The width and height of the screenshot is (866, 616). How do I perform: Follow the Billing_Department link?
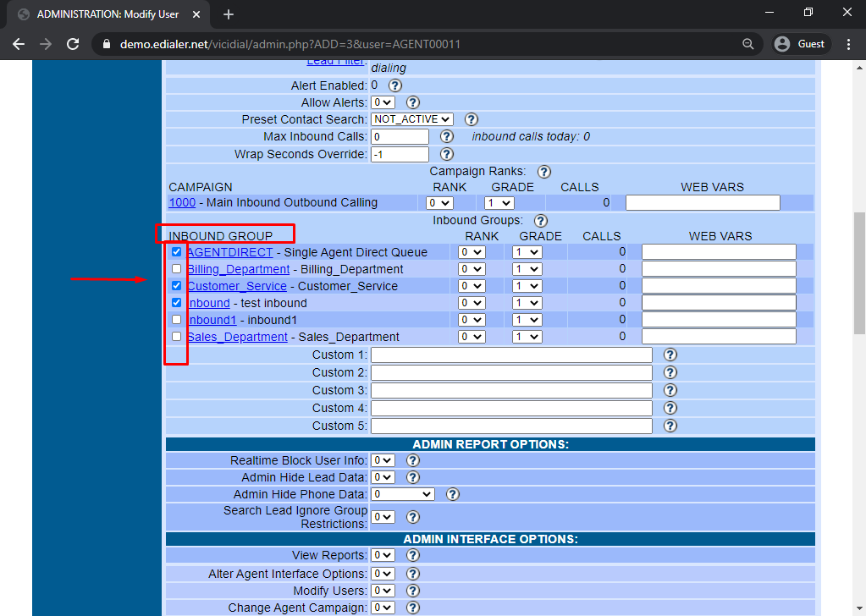tap(239, 269)
